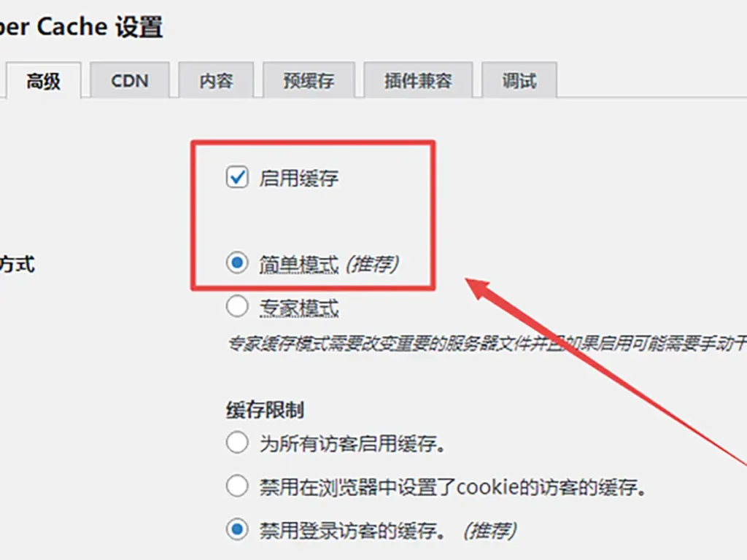The height and width of the screenshot is (560, 747).
Task: Go to the 插件兼容 tab
Action: click(x=418, y=80)
